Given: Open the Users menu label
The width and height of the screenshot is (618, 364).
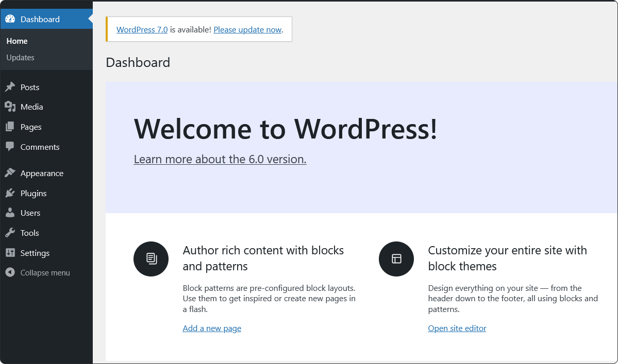Looking at the screenshot, I should pos(30,213).
